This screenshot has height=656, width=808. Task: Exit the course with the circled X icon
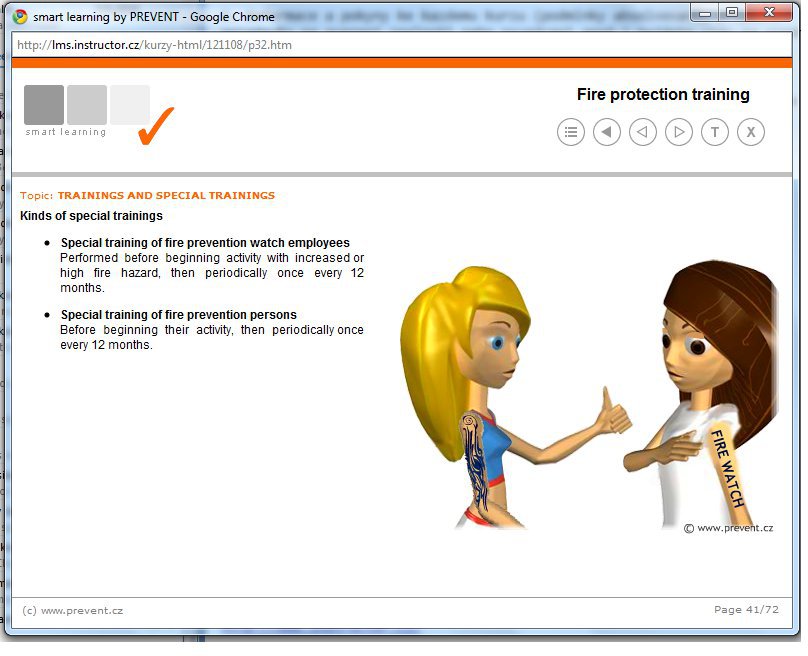[x=750, y=132]
